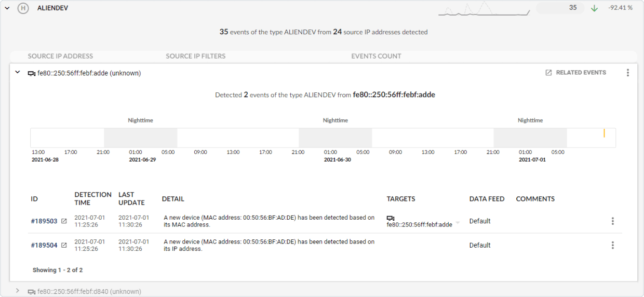Expand the fe80::250:56ff:febf:d840 source row
This screenshot has height=297, width=644.
(x=17, y=291)
